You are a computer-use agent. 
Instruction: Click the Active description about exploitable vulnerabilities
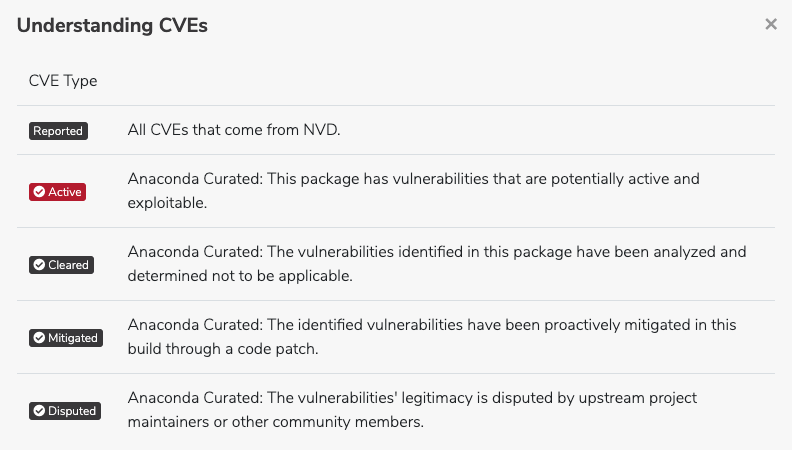point(414,191)
